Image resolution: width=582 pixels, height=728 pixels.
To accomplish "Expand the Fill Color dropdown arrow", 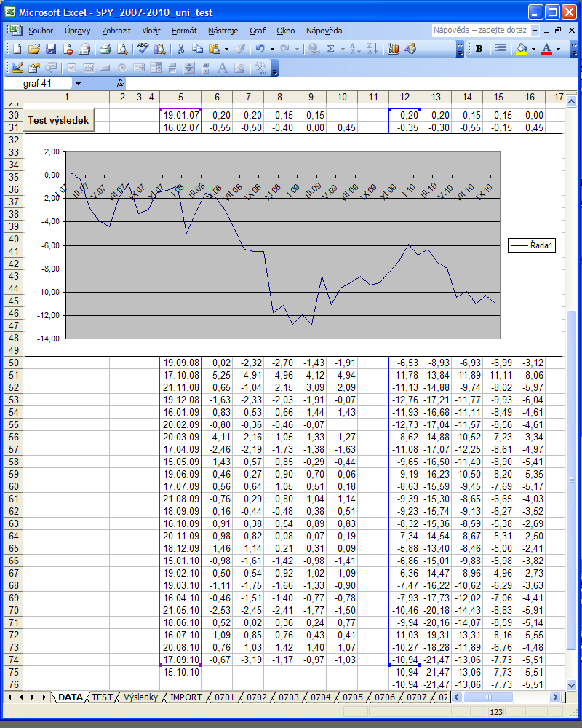I will pos(533,49).
